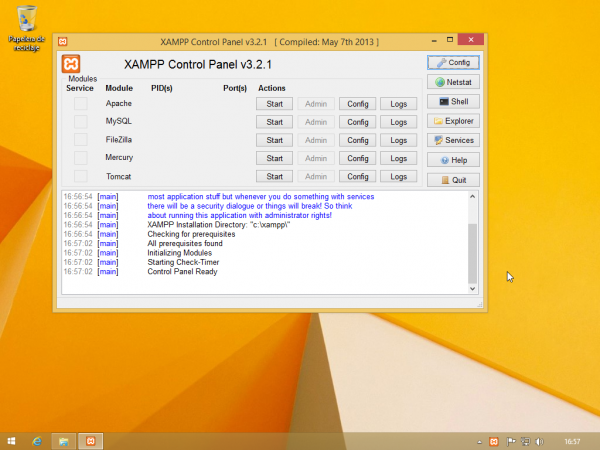
Task: Click the XAMPP system tray icon
Action: tap(494, 442)
